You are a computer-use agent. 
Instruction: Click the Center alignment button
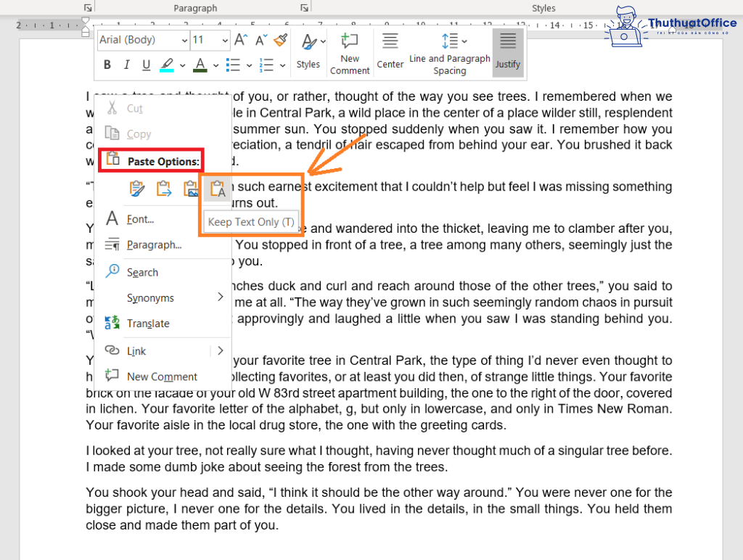click(x=390, y=51)
